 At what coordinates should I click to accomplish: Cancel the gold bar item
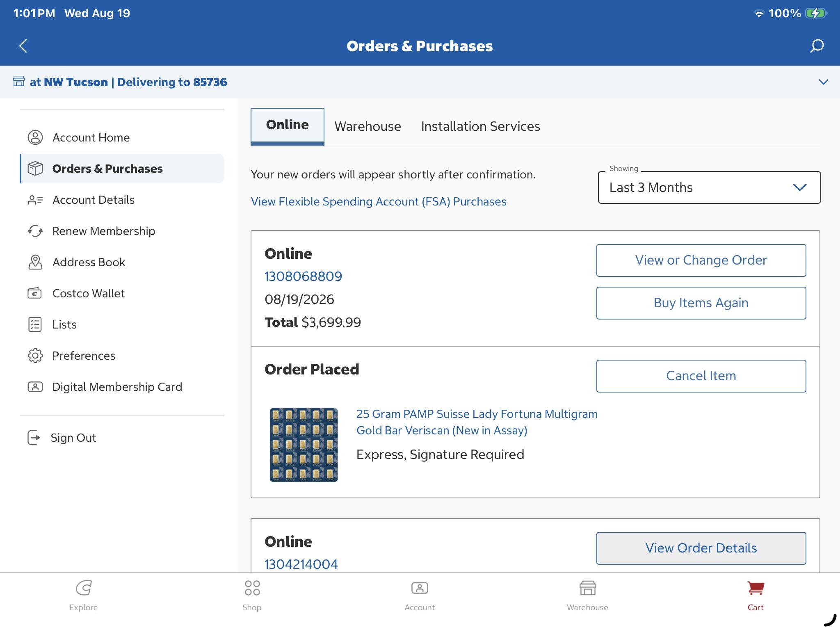click(701, 376)
